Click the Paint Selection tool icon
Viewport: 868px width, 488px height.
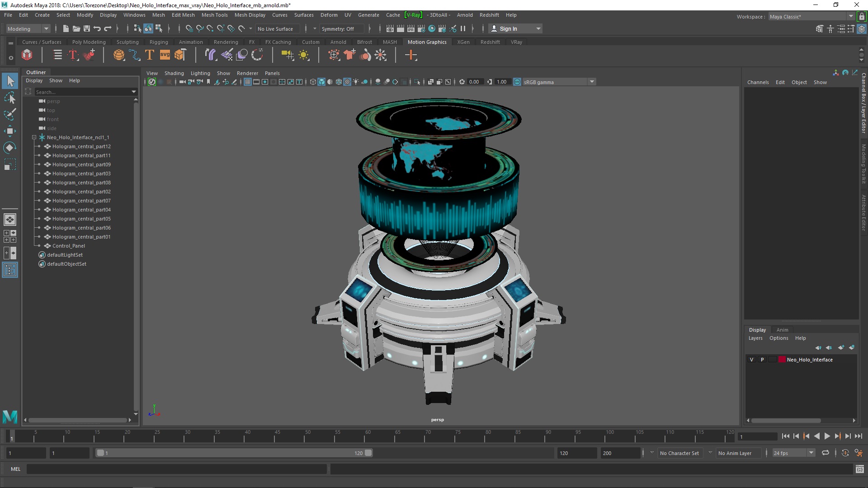click(x=9, y=114)
